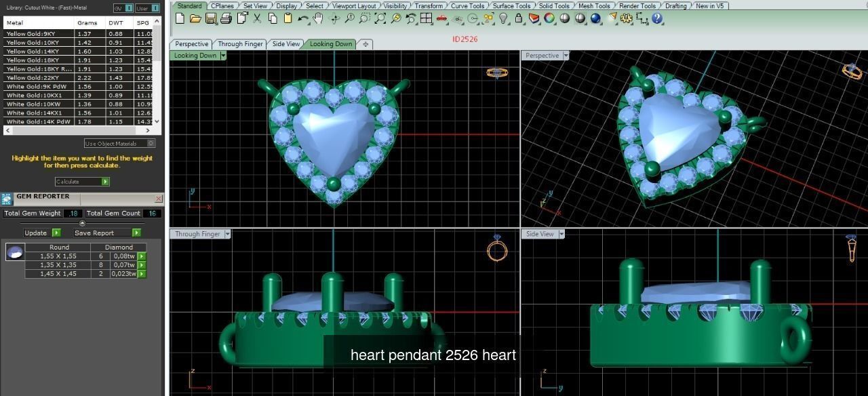Cut selection with the scissors icon

pos(257,18)
